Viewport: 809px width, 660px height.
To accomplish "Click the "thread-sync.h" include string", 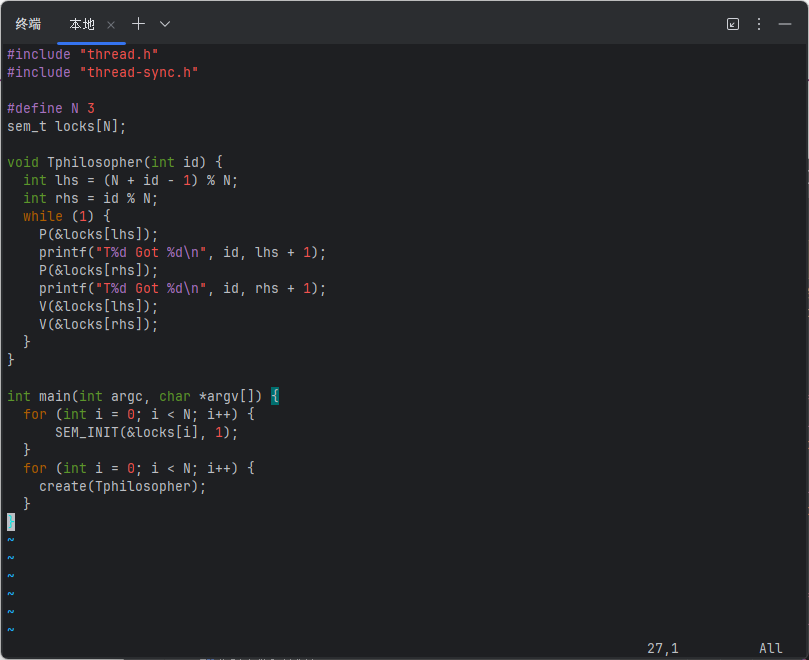I will click(x=139, y=72).
